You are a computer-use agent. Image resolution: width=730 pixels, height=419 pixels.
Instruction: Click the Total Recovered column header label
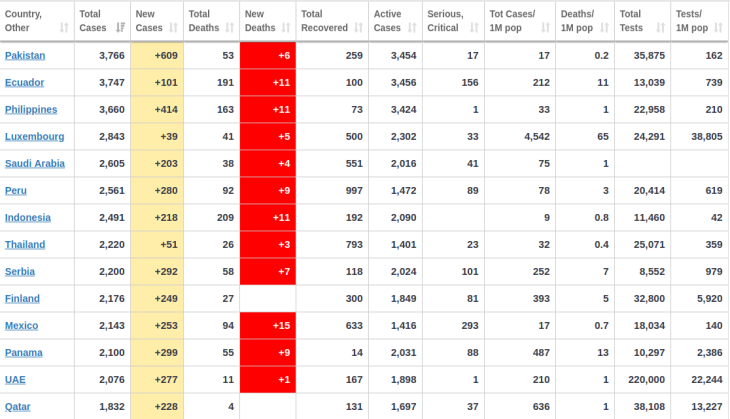pyautogui.click(x=324, y=21)
